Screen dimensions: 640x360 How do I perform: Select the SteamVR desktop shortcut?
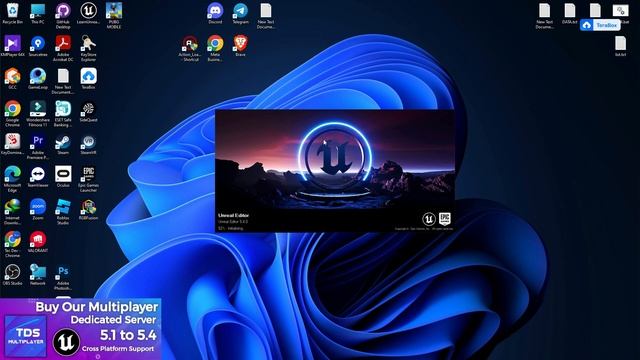click(89, 144)
